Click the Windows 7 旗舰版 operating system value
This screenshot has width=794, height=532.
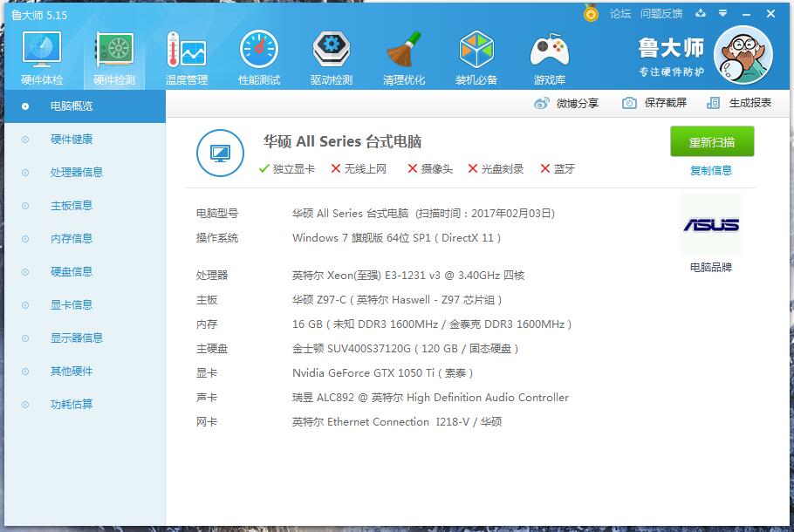tap(396, 238)
